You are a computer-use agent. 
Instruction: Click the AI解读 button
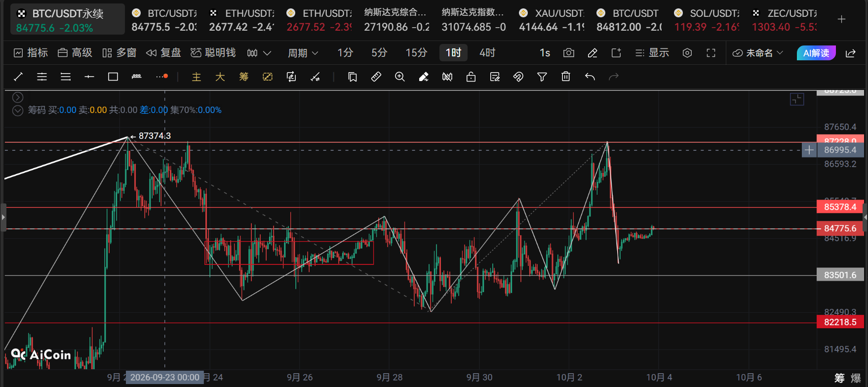(x=816, y=53)
